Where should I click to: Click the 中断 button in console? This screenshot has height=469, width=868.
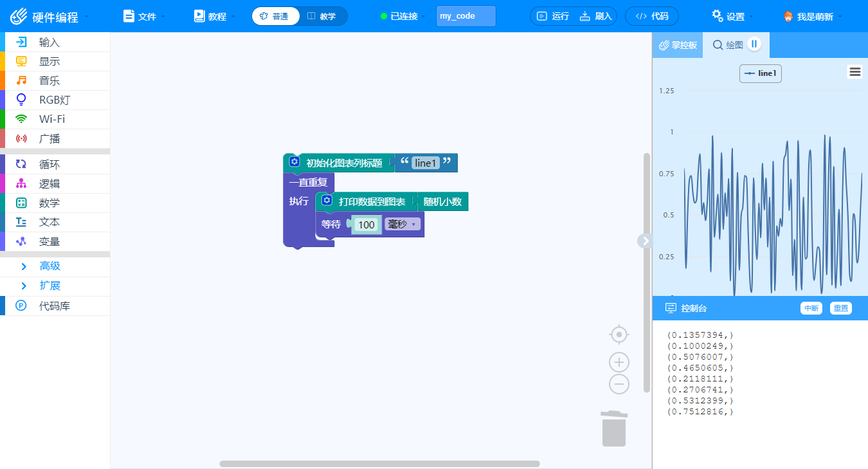[x=811, y=308]
